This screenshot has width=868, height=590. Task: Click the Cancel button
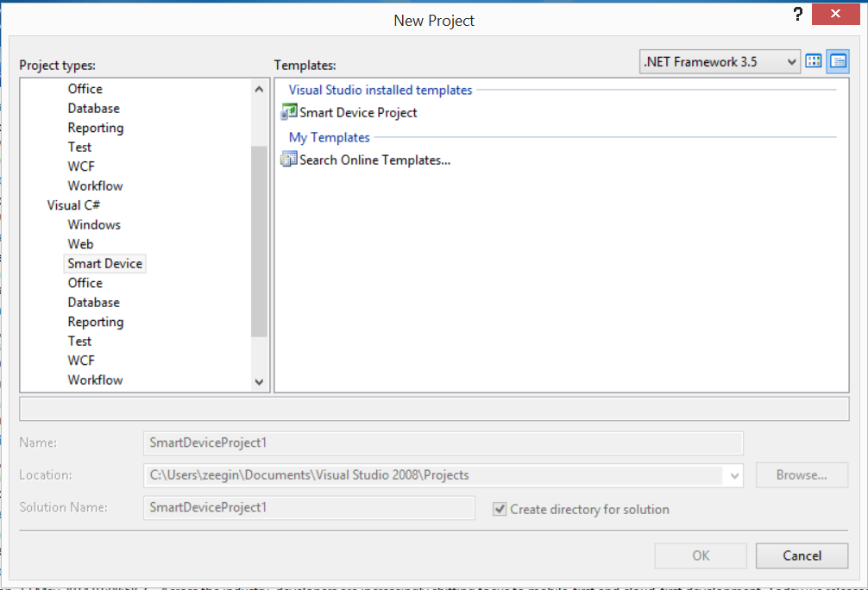[x=802, y=555]
